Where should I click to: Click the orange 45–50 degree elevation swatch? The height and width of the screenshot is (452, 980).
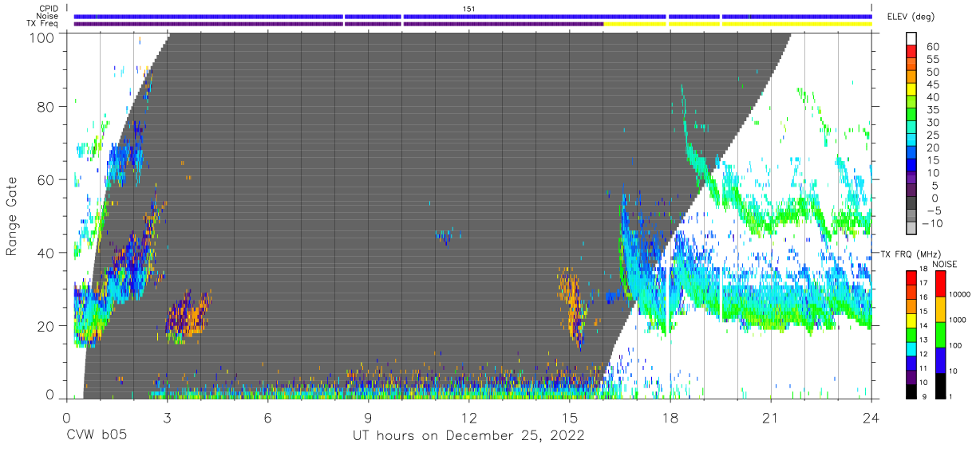pyautogui.click(x=912, y=78)
